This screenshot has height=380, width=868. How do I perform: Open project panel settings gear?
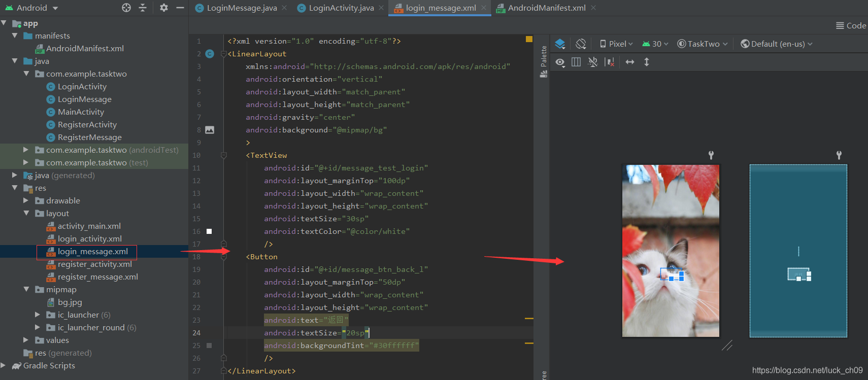pyautogui.click(x=164, y=8)
